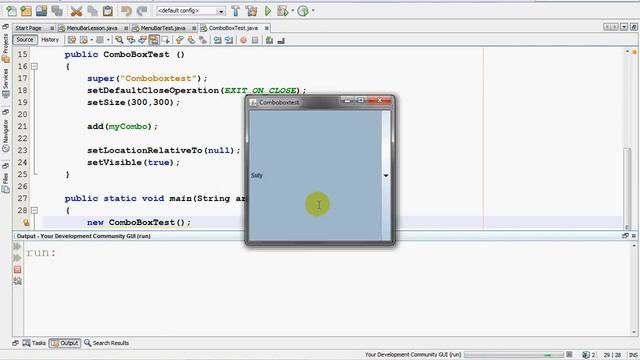Viewport: 640px width, 360px height.
Task: Click Find Previous Occurrence editor icon
Action: click(x=131, y=40)
